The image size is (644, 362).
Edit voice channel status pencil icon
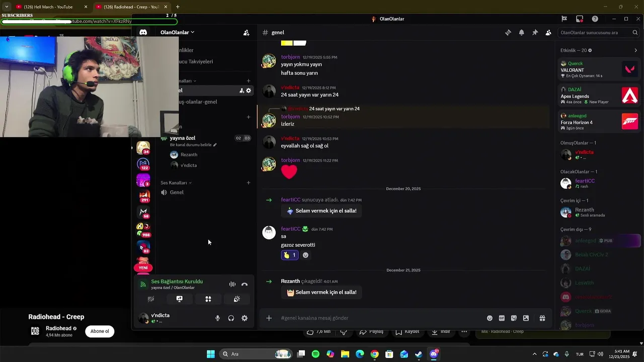(x=215, y=145)
